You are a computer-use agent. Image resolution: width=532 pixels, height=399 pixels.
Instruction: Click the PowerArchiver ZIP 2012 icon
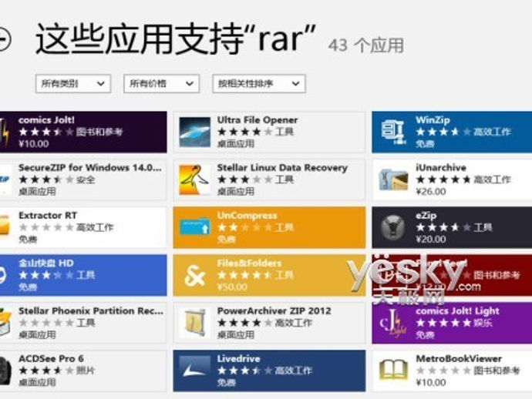click(195, 323)
